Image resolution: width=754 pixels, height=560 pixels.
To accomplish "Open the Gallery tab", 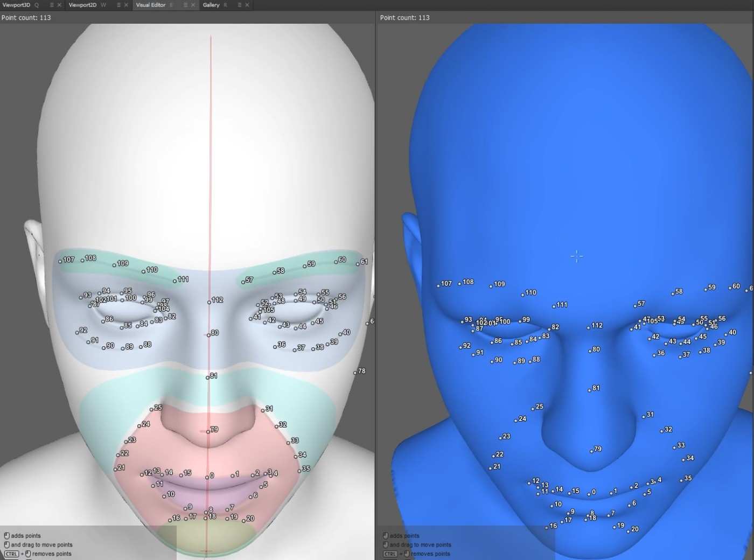I will (x=211, y=5).
